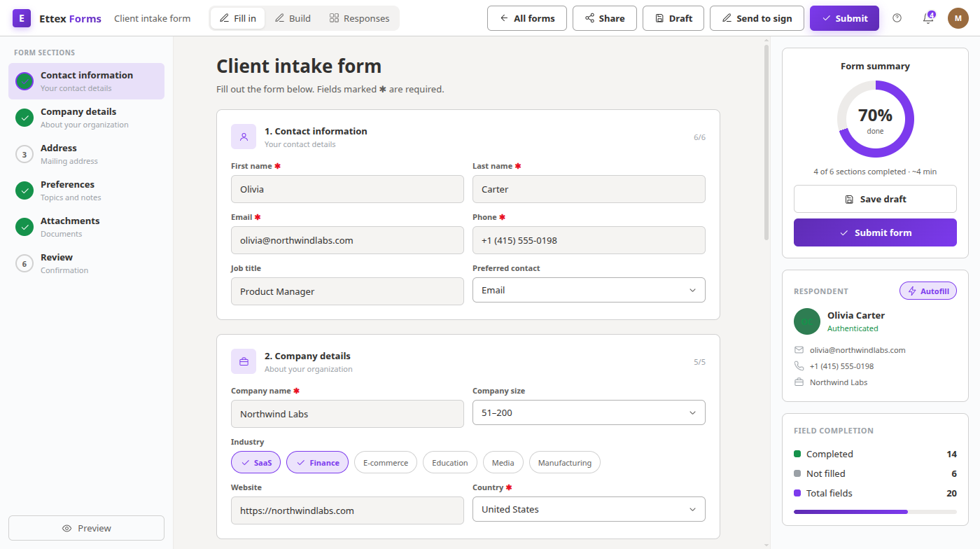Open the Company size dropdown
Viewport: 980px width, 549px height.
point(589,412)
